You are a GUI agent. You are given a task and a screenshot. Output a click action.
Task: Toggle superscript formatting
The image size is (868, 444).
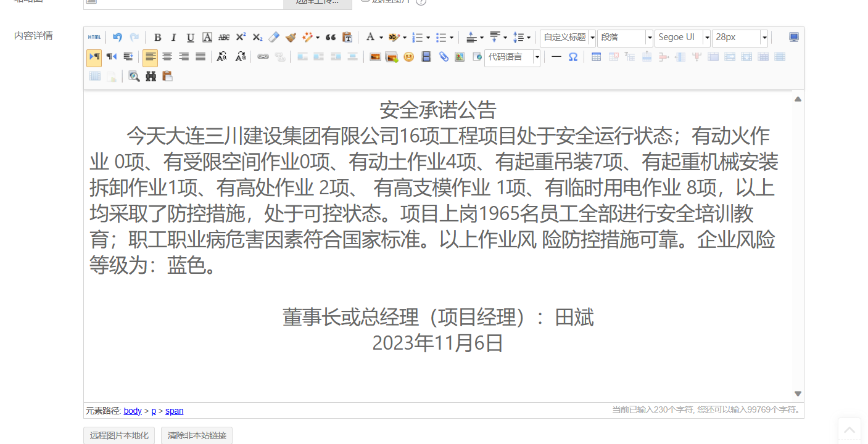241,38
